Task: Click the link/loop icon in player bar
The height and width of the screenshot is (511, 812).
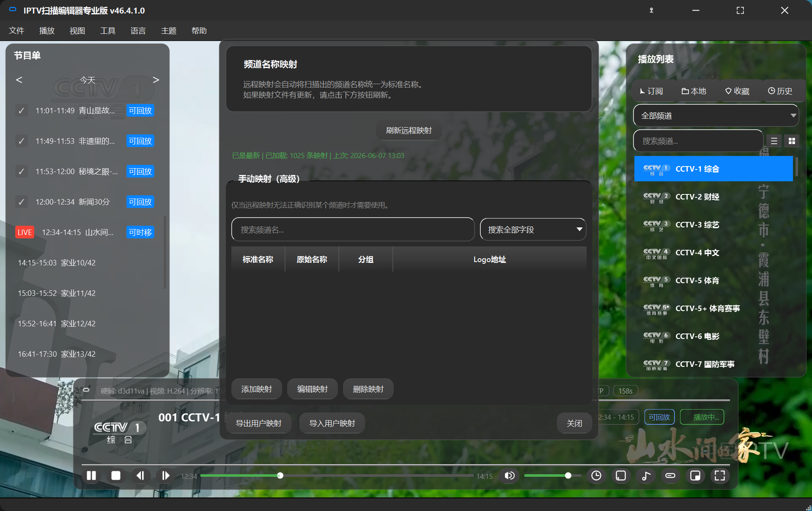Action: [x=670, y=475]
